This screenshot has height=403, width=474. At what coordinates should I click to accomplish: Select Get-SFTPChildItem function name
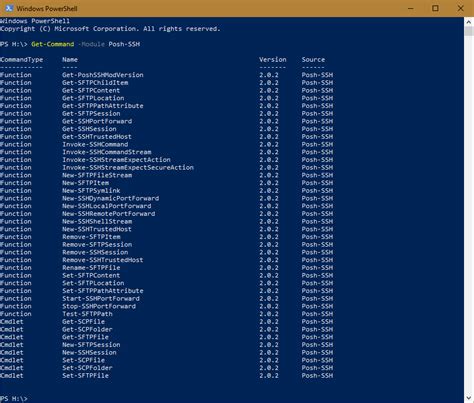click(x=95, y=83)
